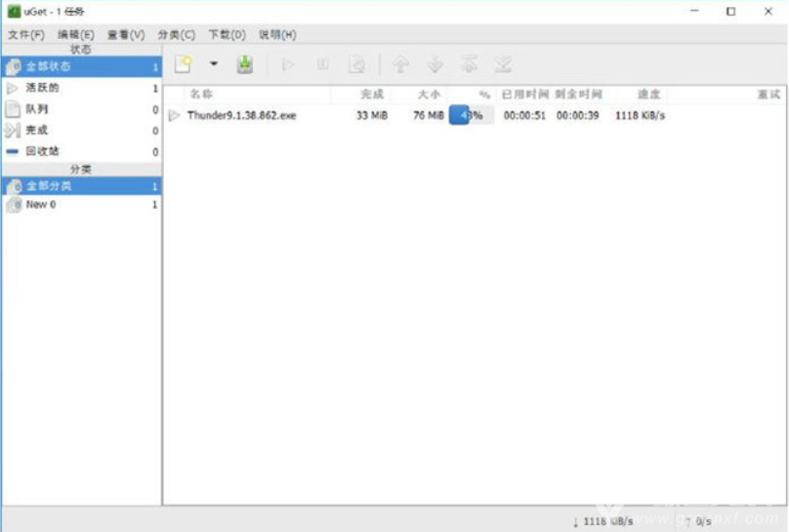Click the 分类 panel header

coord(80,169)
